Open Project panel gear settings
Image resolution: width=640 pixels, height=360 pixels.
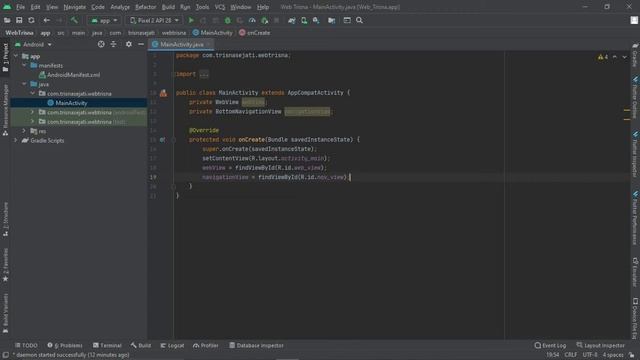129,44
